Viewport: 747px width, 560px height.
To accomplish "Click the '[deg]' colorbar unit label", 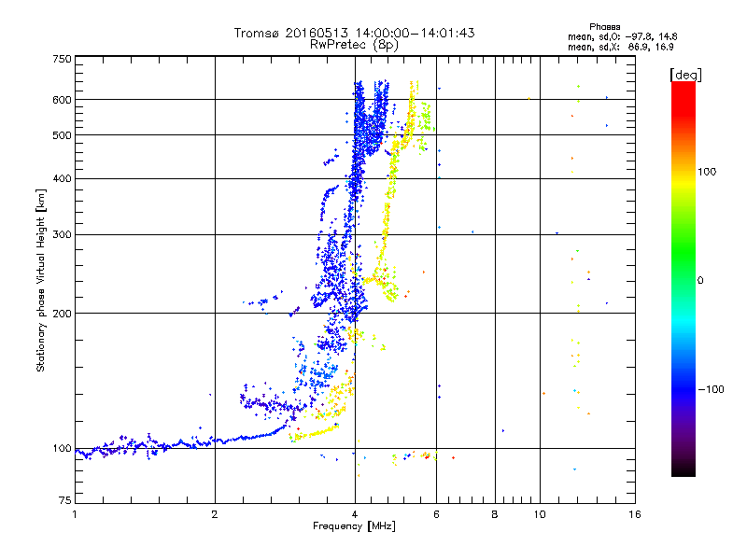I will 685,75.
